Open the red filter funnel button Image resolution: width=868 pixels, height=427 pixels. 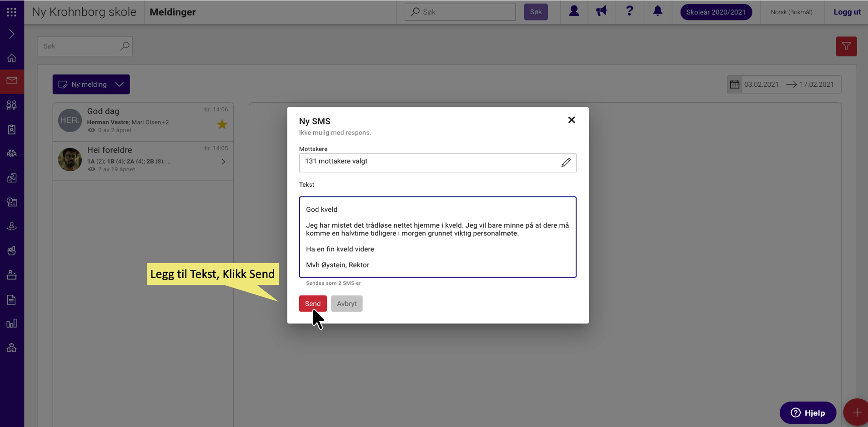point(846,46)
